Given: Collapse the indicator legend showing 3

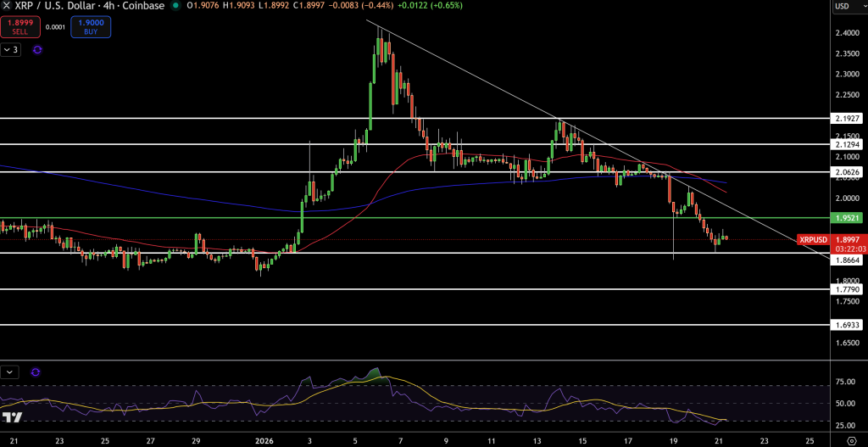Looking at the screenshot, I should 10,50.
